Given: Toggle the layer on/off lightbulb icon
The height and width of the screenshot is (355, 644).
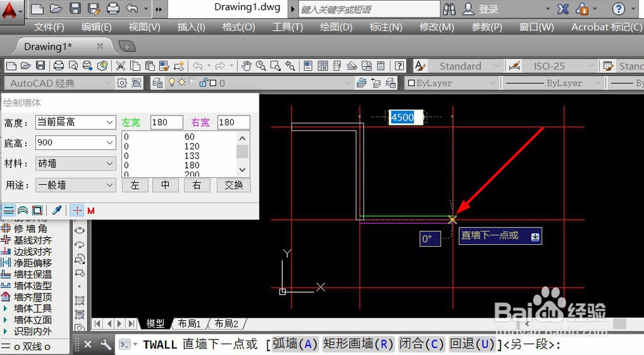Looking at the screenshot, I should point(172,82).
